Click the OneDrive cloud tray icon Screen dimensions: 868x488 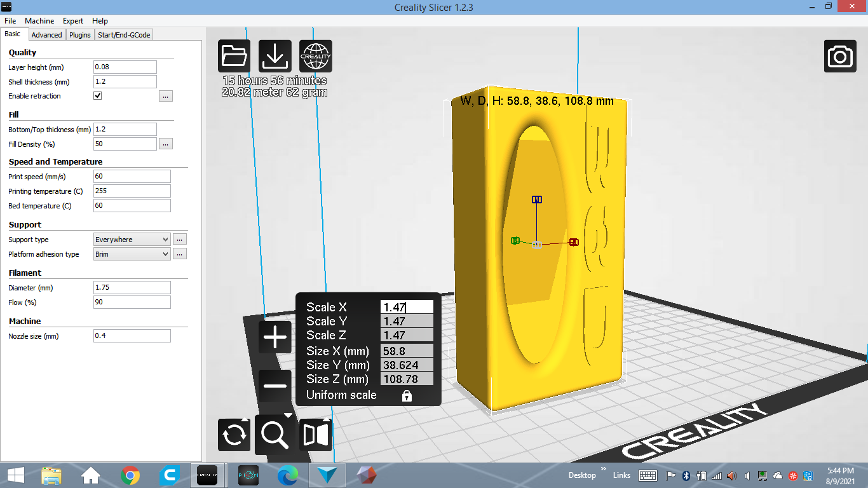tap(778, 475)
